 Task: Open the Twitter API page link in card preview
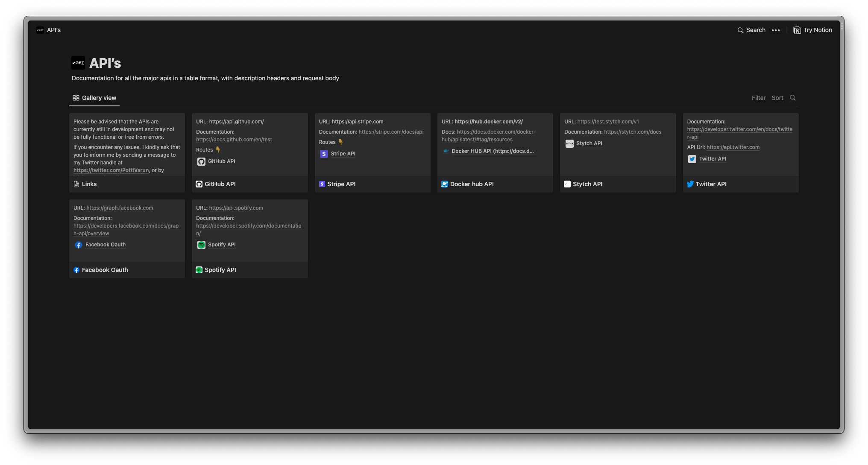(x=712, y=159)
